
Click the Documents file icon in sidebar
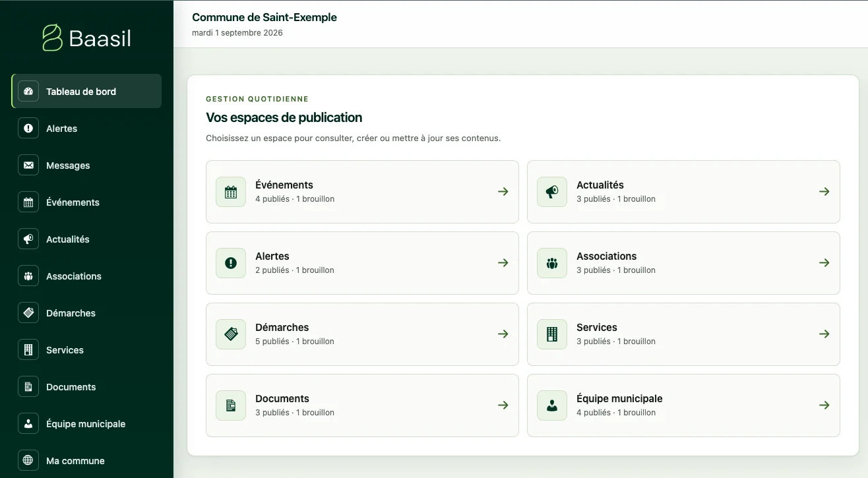28,387
